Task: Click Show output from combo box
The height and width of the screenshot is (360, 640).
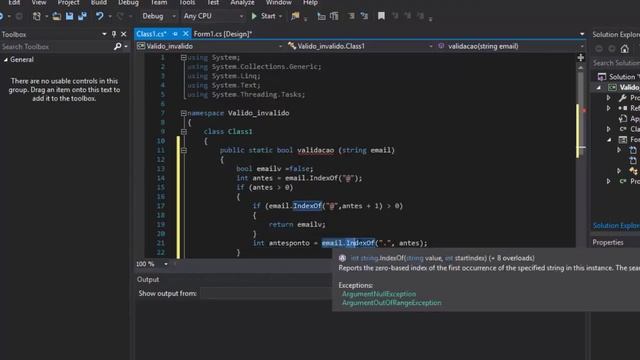Action: (266, 293)
